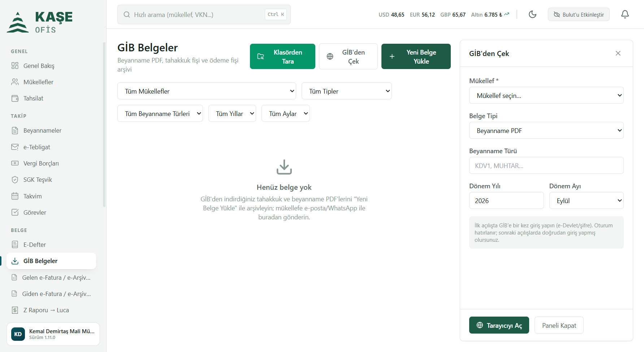Click GİB'den Çek button
Viewport: 644px width, 352px height.
coord(348,56)
